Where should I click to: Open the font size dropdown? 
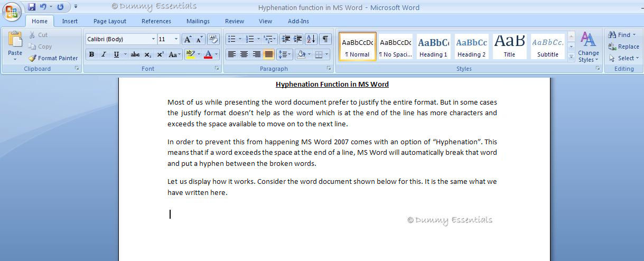pyautogui.click(x=176, y=39)
